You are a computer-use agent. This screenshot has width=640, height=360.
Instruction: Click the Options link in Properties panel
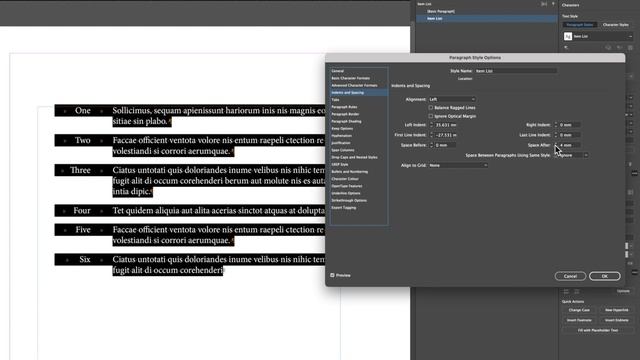click(623, 291)
